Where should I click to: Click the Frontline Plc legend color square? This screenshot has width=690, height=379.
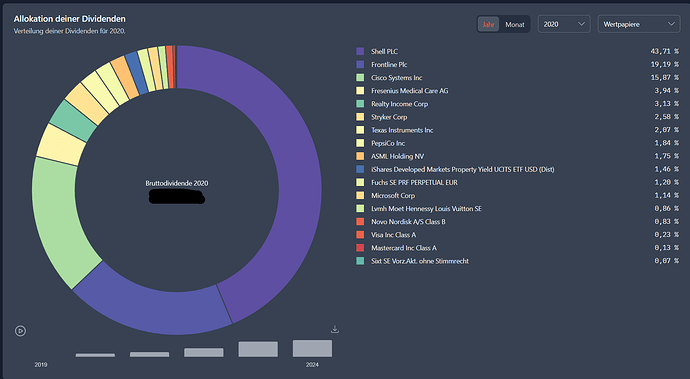pyautogui.click(x=360, y=65)
